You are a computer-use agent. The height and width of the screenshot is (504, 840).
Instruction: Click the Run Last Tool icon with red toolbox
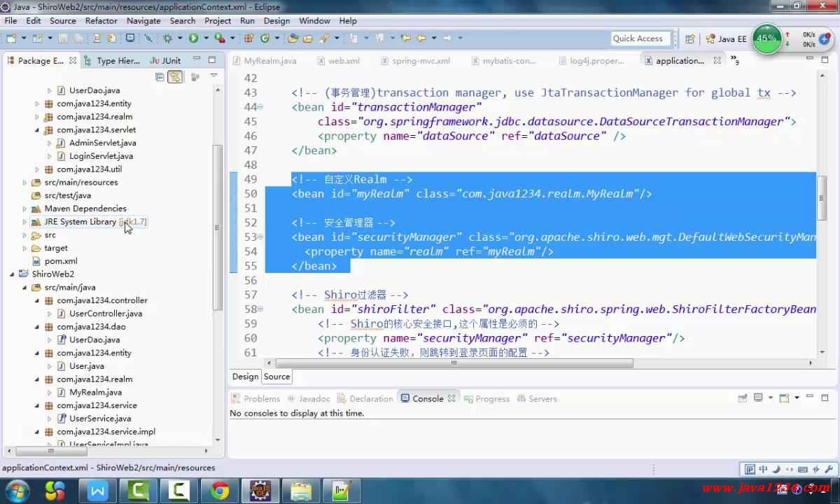click(x=219, y=38)
